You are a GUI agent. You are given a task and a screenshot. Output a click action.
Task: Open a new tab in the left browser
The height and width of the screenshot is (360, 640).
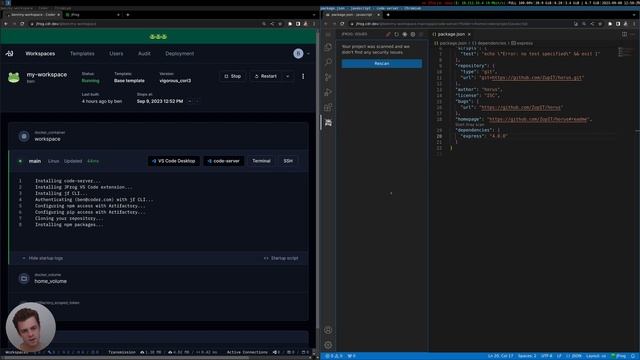[x=128, y=15]
